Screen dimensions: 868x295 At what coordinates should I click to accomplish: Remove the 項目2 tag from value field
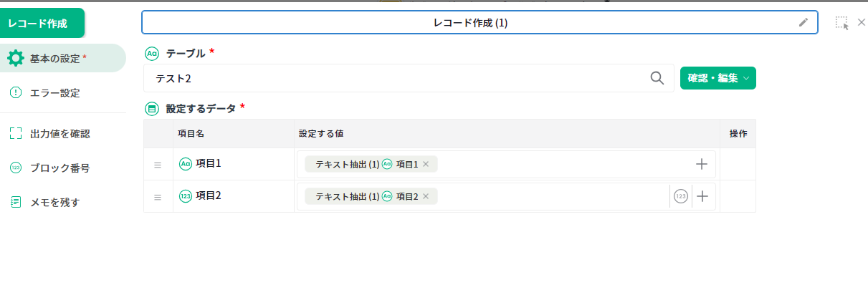point(426,196)
